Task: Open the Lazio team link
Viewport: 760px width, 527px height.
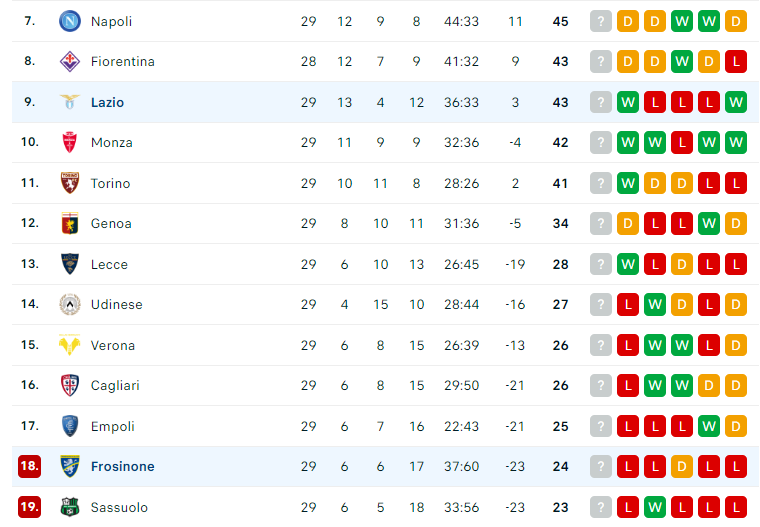Action: click(108, 102)
